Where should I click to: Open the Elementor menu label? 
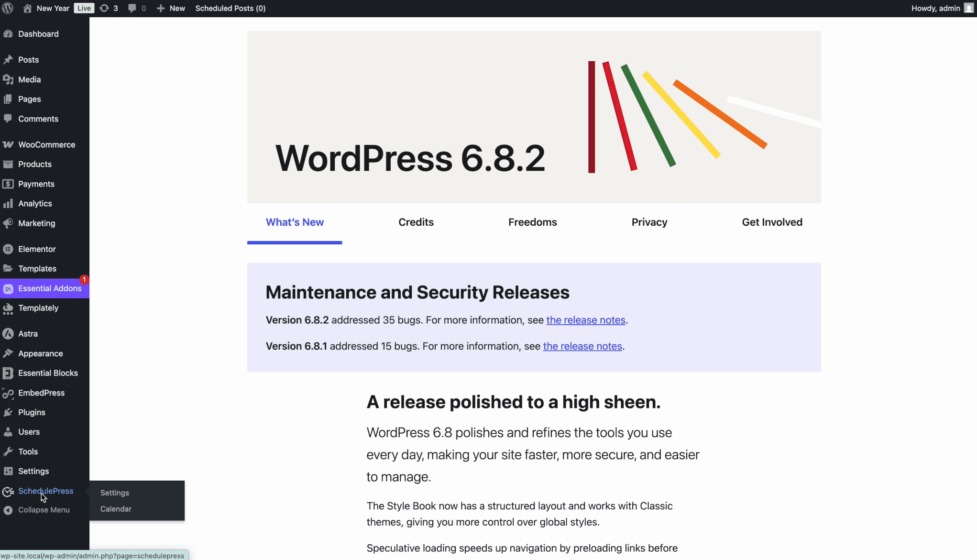point(37,249)
